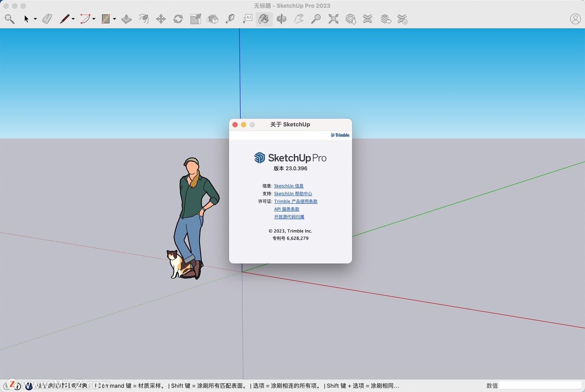Choose the Tape Measure tool
The height and width of the screenshot is (392, 585).
(x=230, y=19)
